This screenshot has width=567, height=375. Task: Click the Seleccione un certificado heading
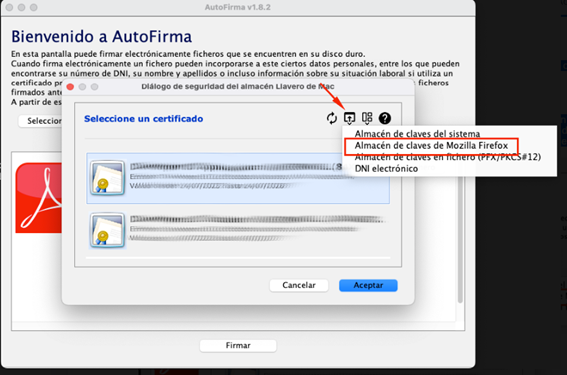(144, 119)
